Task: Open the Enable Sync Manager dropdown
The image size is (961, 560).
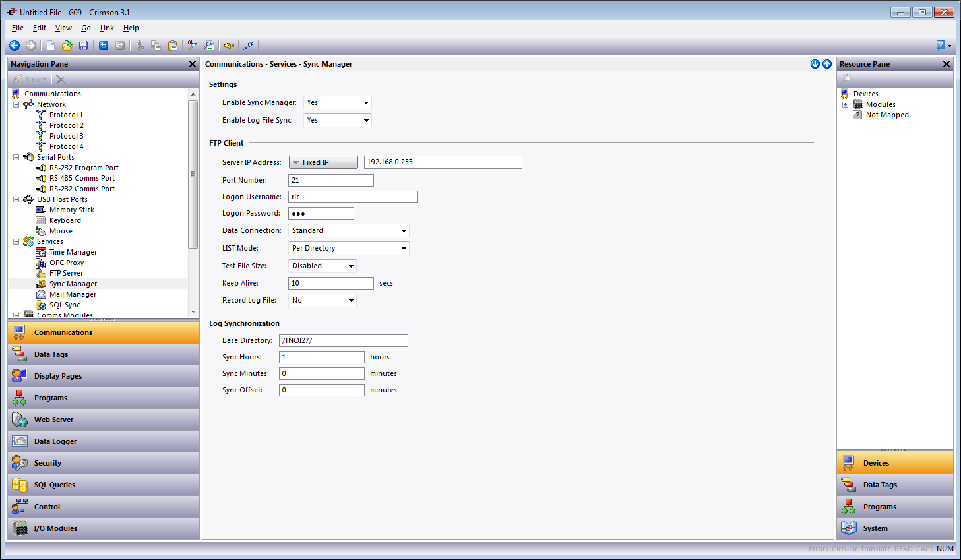Action: pos(338,102)
